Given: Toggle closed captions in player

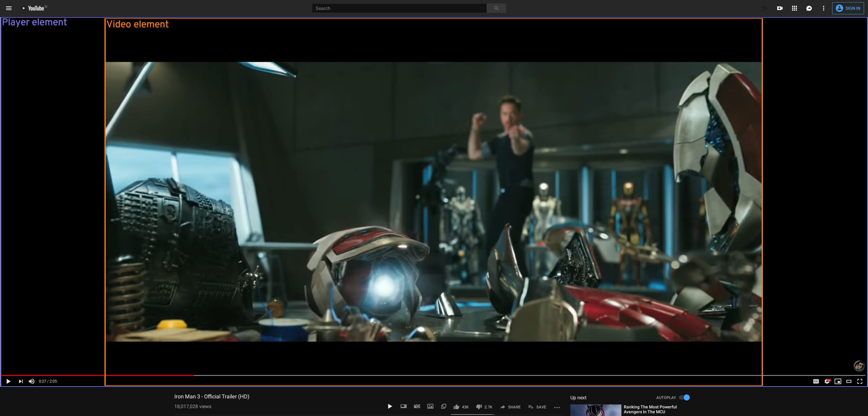Looking at the screenshot, I should point(816,381).
